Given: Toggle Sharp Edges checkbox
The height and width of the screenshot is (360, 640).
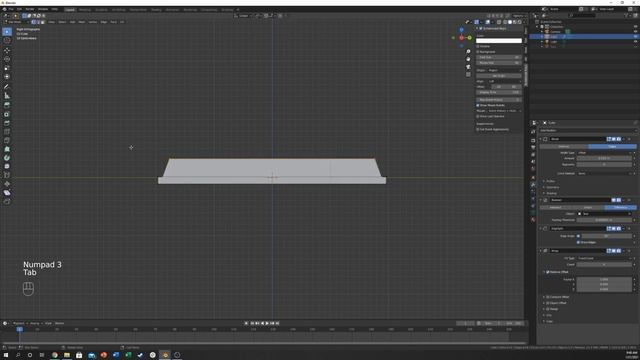Looking at the screenshot, I should point(578,242).
